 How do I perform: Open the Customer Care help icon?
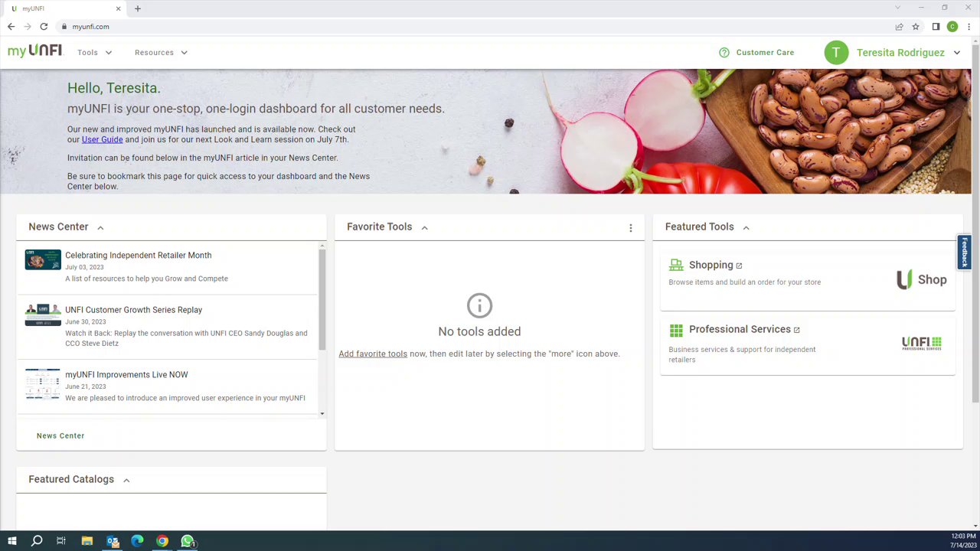724,52
